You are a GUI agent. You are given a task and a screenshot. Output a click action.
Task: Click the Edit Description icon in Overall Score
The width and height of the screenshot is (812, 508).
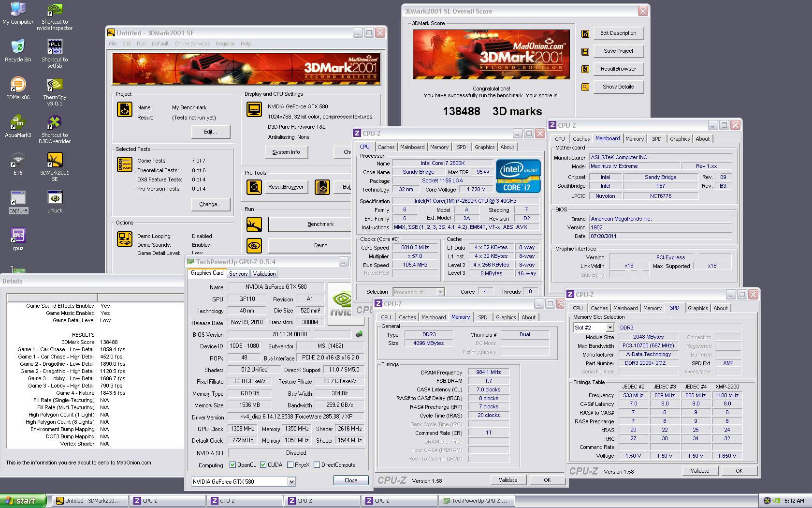(x=585, y=33)
